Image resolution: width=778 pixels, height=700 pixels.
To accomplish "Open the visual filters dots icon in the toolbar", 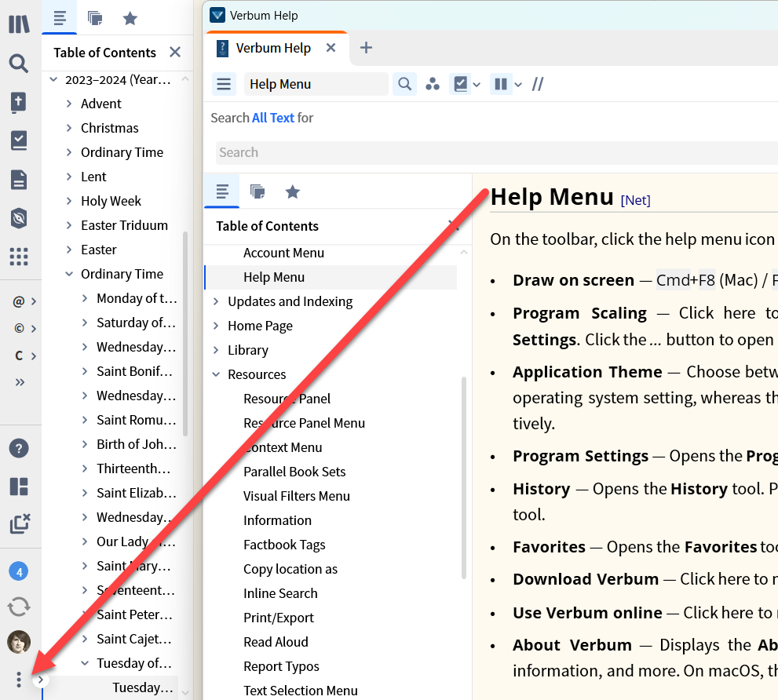I will click(433, 84).
